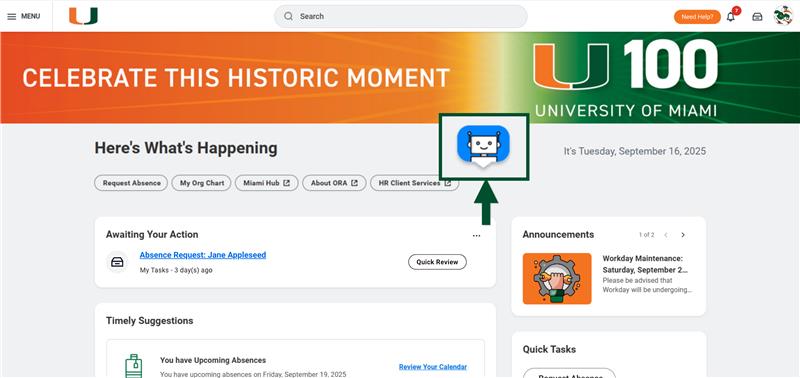800x378 pixels.
Task: Click the Celebrate This Historic Moment banner
Action: pyautogui.click(x=400, y=78)
